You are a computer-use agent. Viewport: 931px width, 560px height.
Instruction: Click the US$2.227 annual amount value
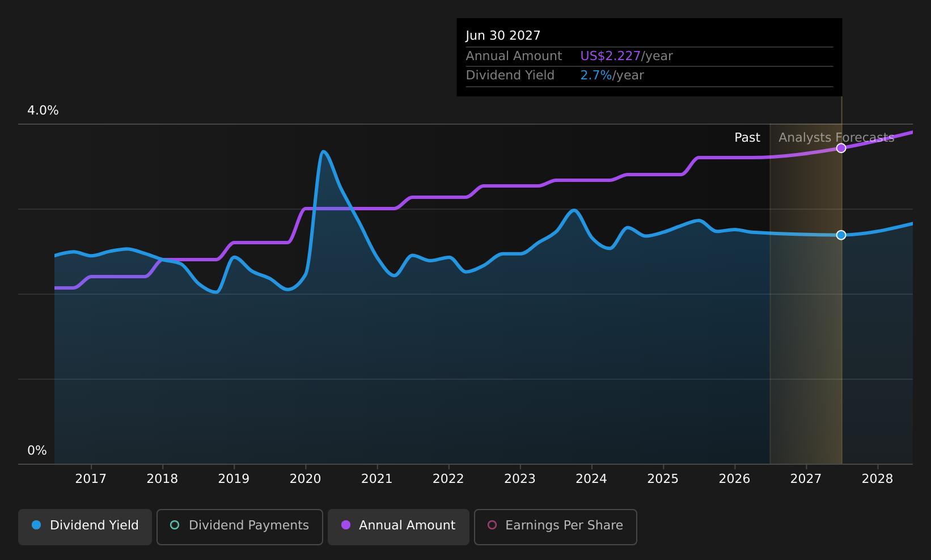(x=611, y=56)
